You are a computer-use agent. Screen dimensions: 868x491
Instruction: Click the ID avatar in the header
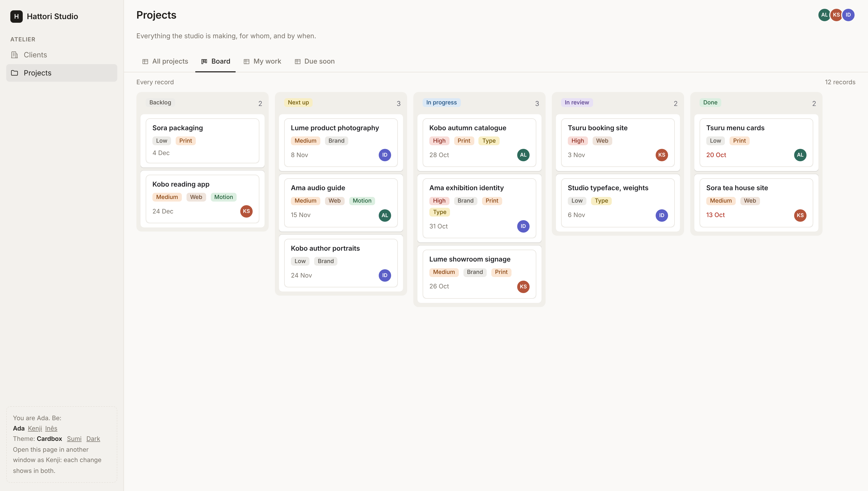click(848, 15)
